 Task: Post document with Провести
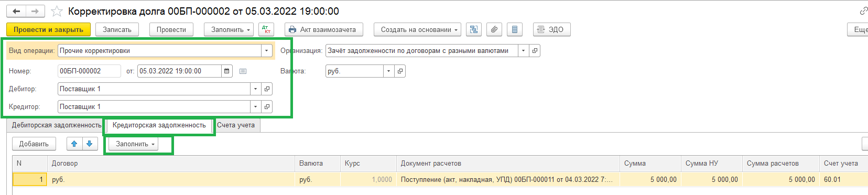171,29
